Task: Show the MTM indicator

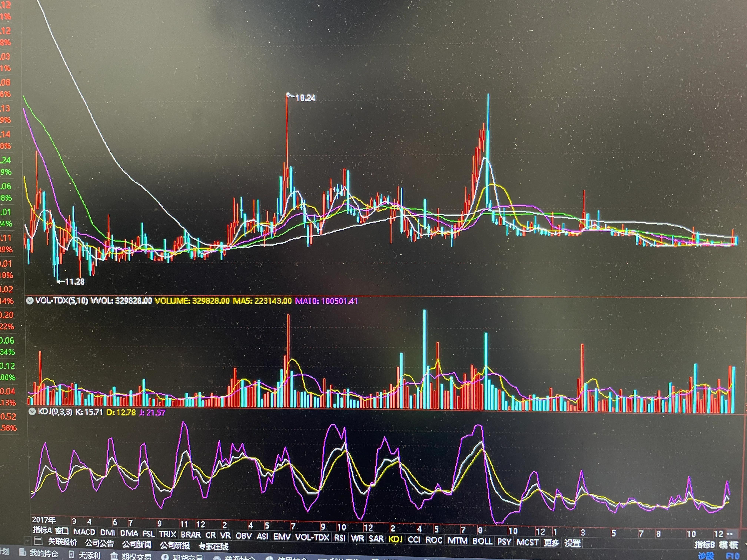Action: [458, 540]
